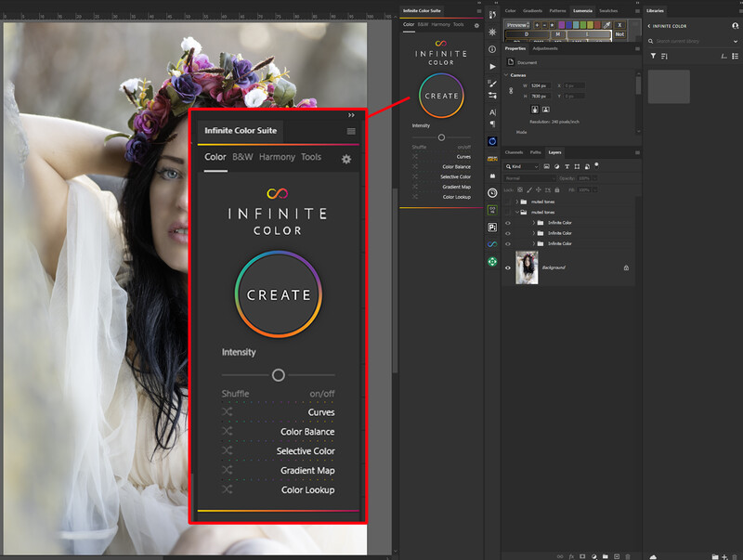Open the Channels tab
The image size is (743, 560).
514,152
